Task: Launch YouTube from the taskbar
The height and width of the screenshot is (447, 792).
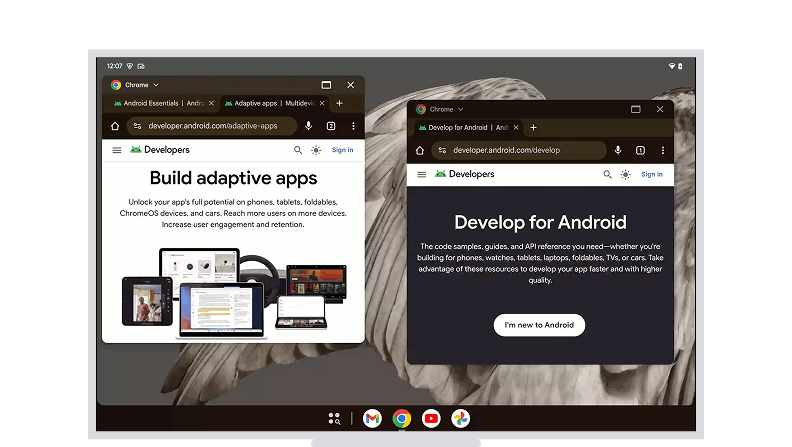Action: pos(431,418)
